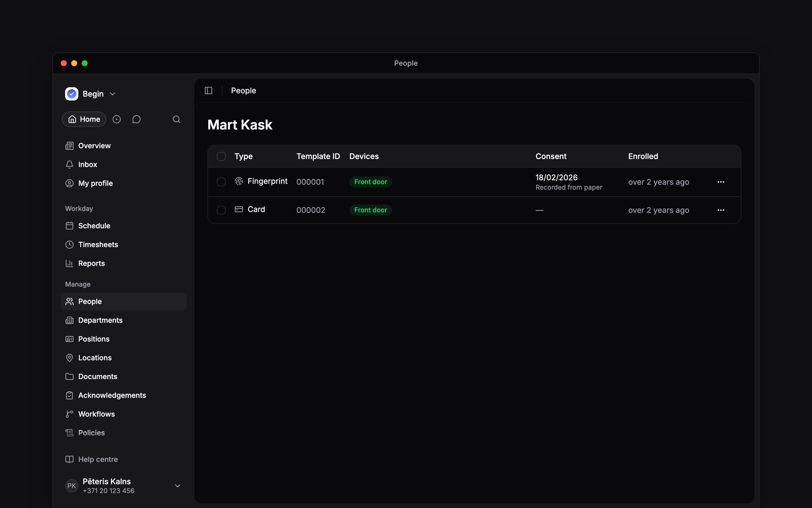Click Front door badge in Card row

(371, 210)
